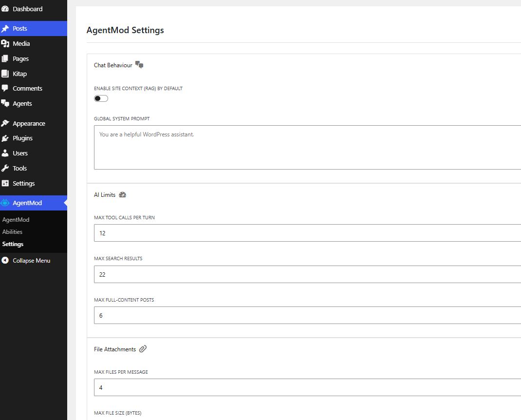
Task: Click the Max Tool Calls Per Turn field
Action: click(x=307, y=233)
